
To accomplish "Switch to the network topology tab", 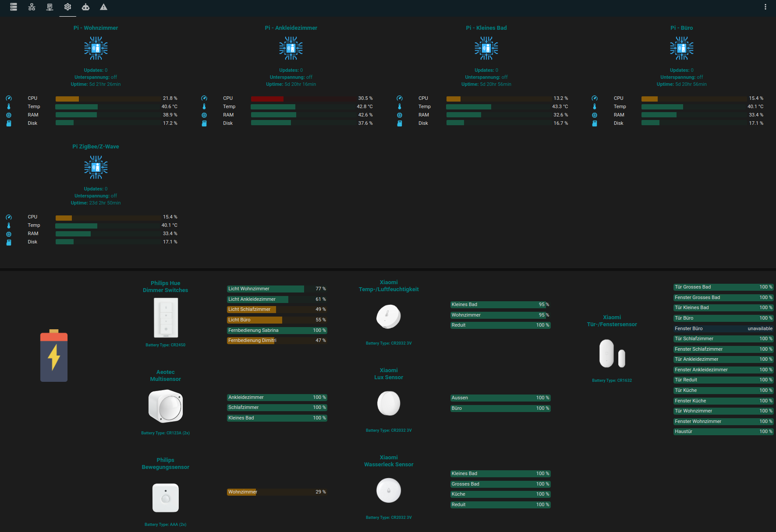I will point(32,7).
